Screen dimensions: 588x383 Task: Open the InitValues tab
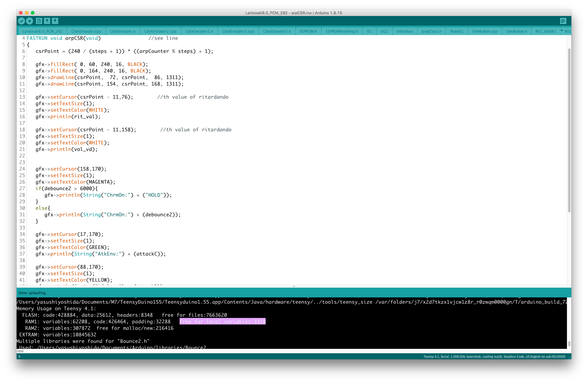[405, 31]
